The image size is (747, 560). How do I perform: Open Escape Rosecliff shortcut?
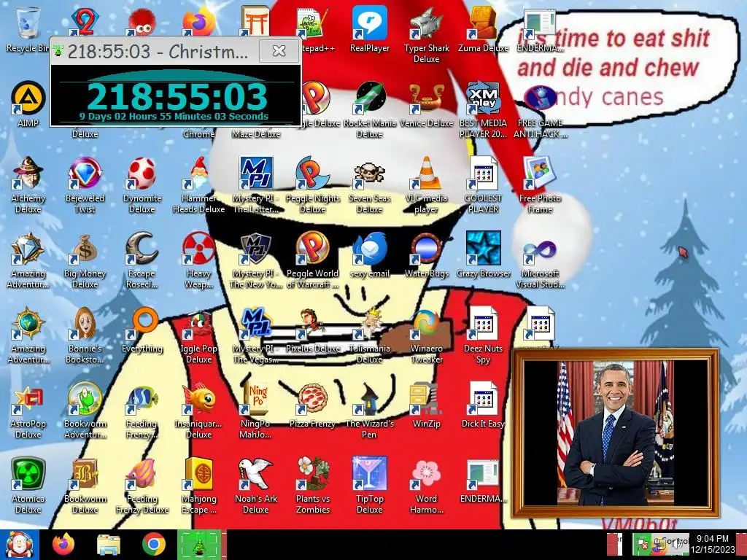pos(142,260)
